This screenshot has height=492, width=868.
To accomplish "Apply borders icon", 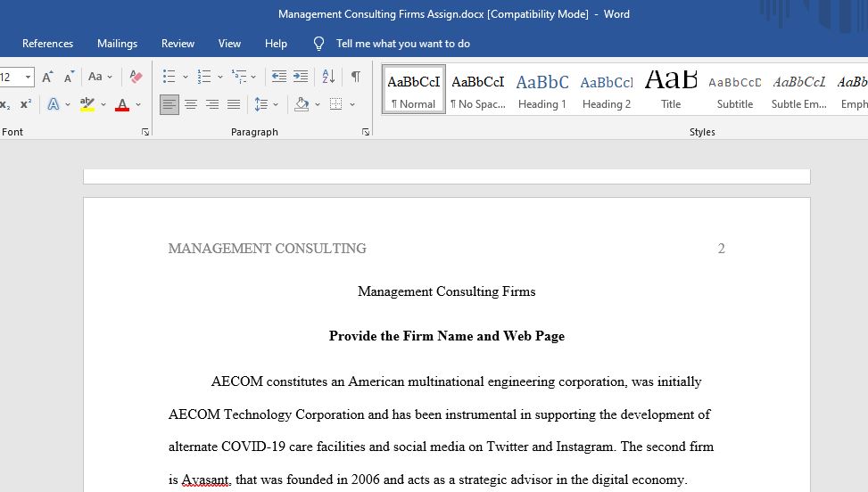I will (x=335, y=104).
